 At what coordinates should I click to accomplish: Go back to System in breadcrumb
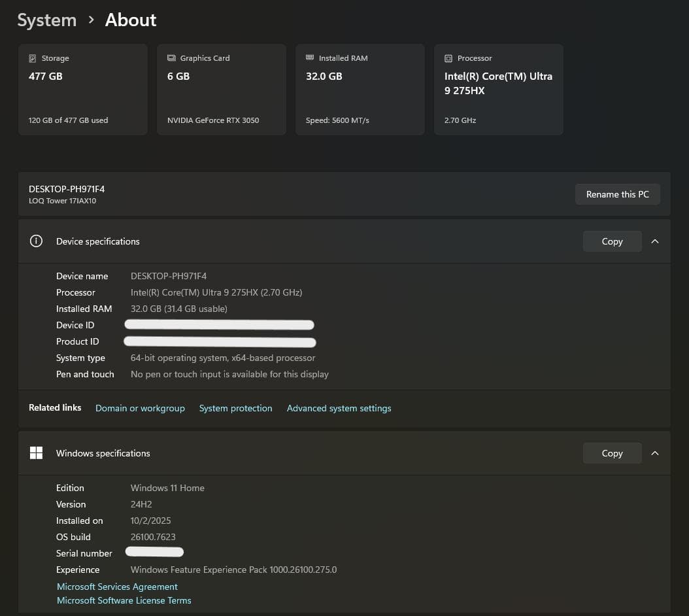coord(46,20)
